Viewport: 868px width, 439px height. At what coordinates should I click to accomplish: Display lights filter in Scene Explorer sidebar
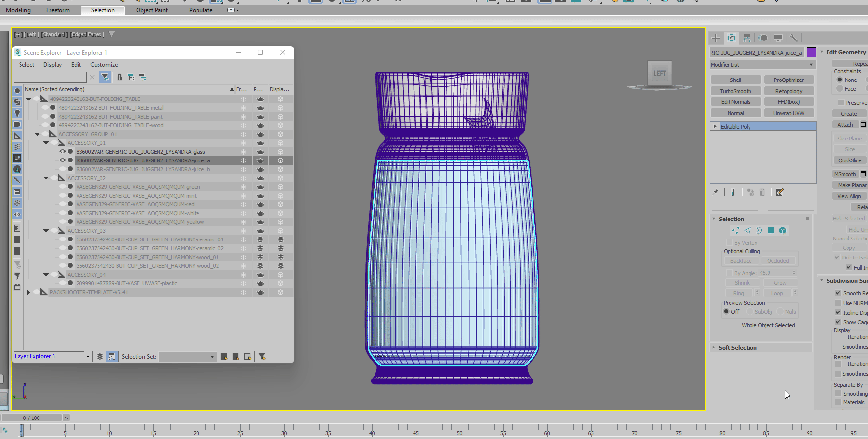17,113
